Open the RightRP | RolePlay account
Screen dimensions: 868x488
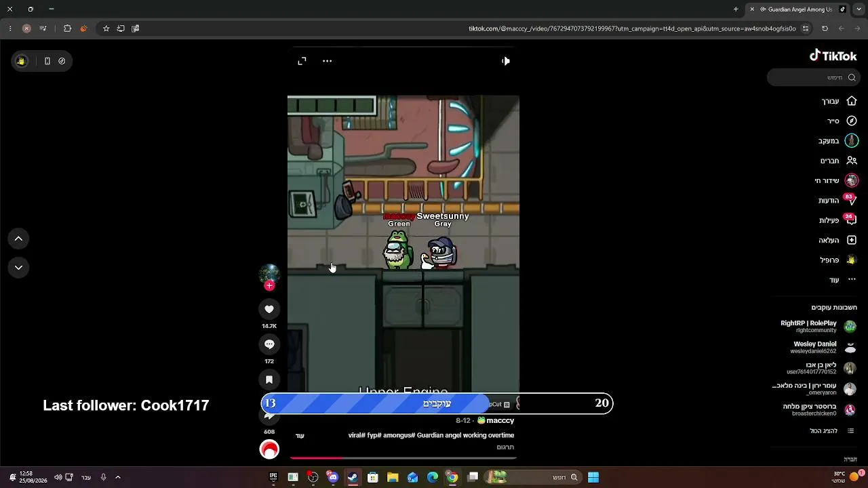[818, 327]
